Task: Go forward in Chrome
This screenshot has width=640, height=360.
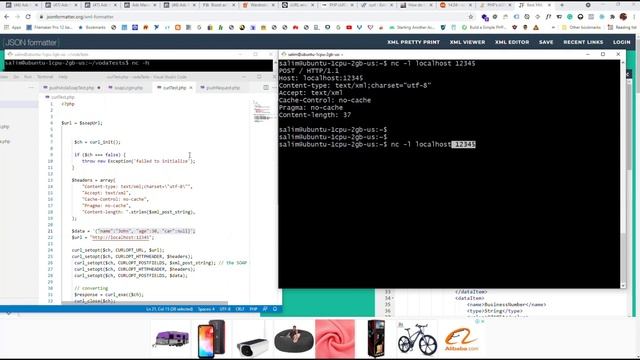Action: (x=17, y=17)
